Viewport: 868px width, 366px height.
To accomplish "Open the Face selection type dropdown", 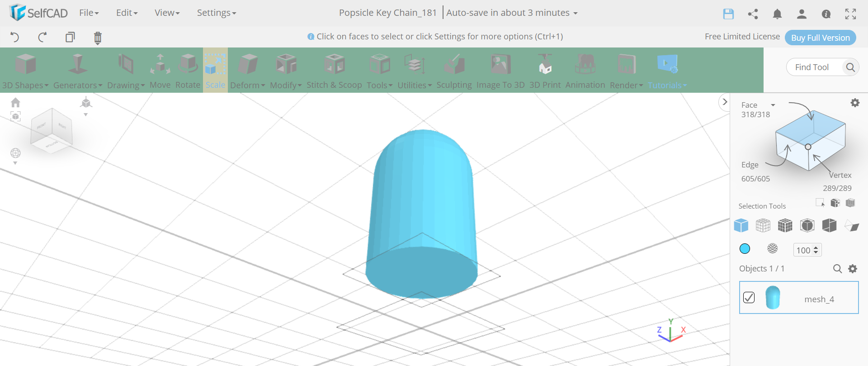I will (x=758, y=105).
